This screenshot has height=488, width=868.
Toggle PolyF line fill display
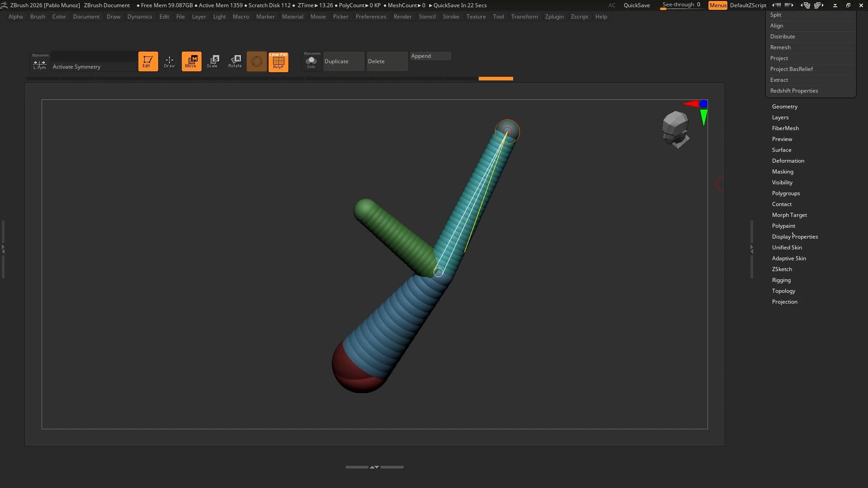coord(278,62)
